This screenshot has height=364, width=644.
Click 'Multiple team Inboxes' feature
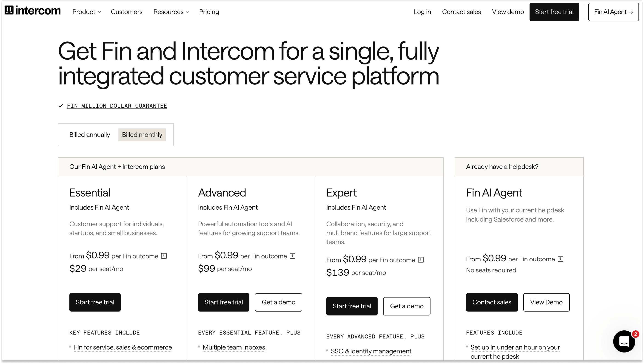[234, 347]
